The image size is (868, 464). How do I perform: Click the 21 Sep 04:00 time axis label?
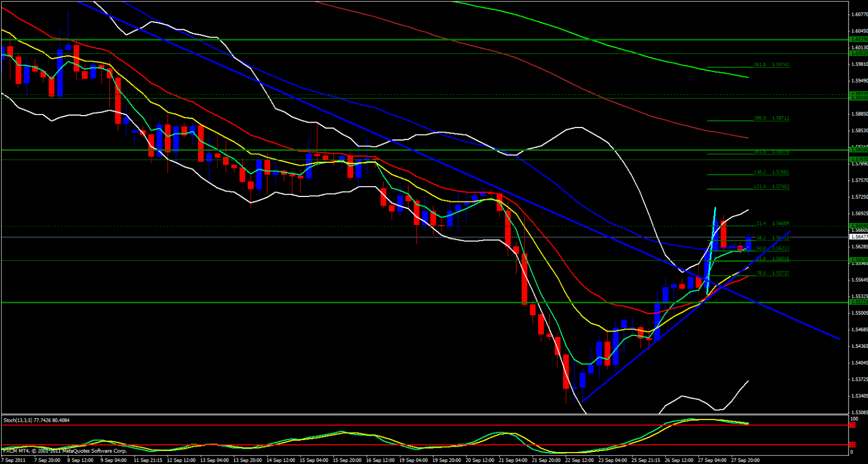point(513,460)
